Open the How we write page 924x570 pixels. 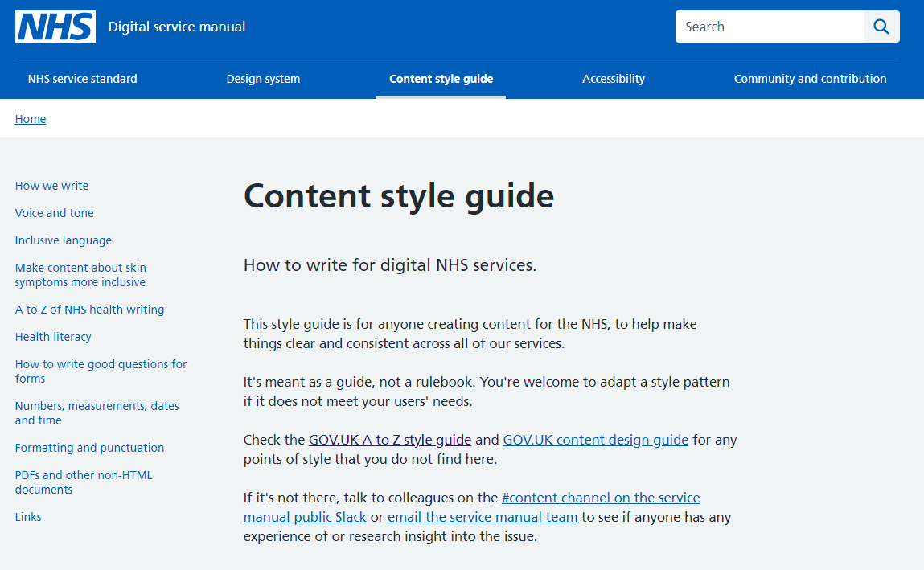tap(51, 186)
